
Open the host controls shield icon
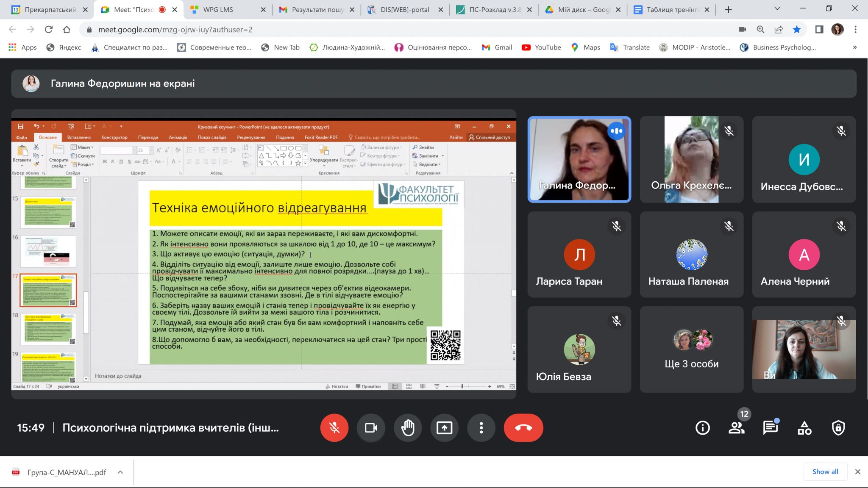(838, 428)
